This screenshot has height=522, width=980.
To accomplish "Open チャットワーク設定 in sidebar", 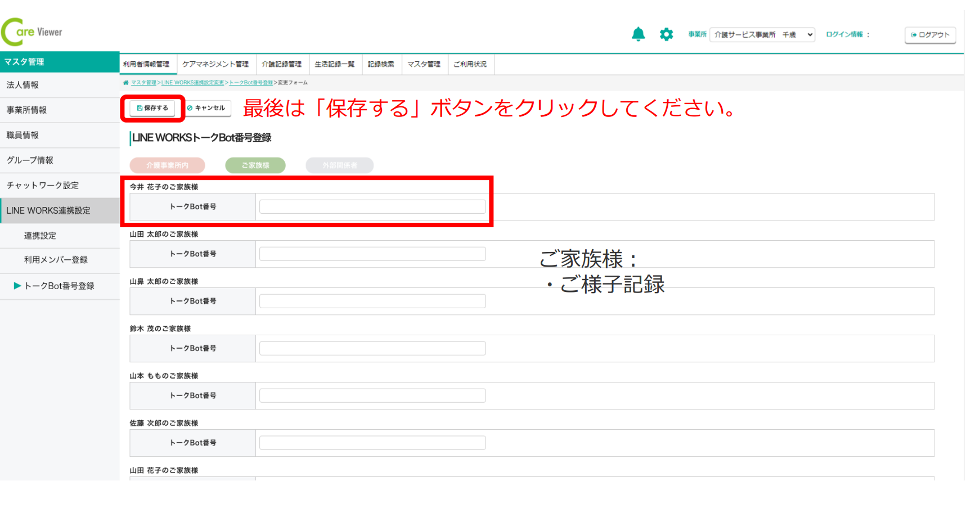I will [43, 185].
